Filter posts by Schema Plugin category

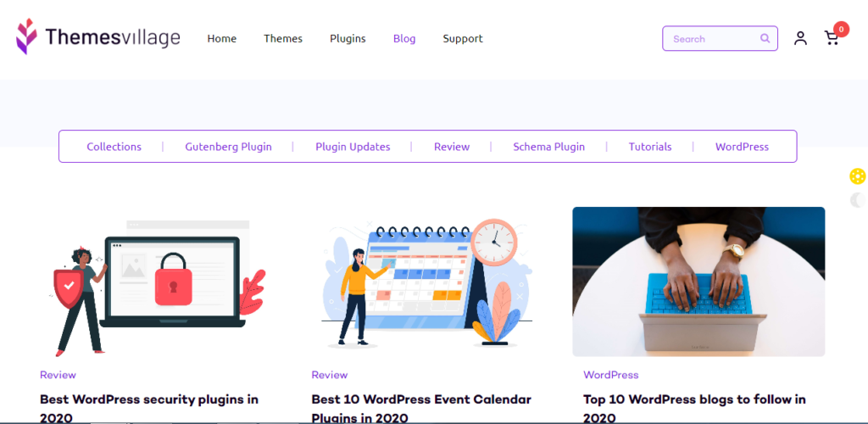tap(548, 147)
